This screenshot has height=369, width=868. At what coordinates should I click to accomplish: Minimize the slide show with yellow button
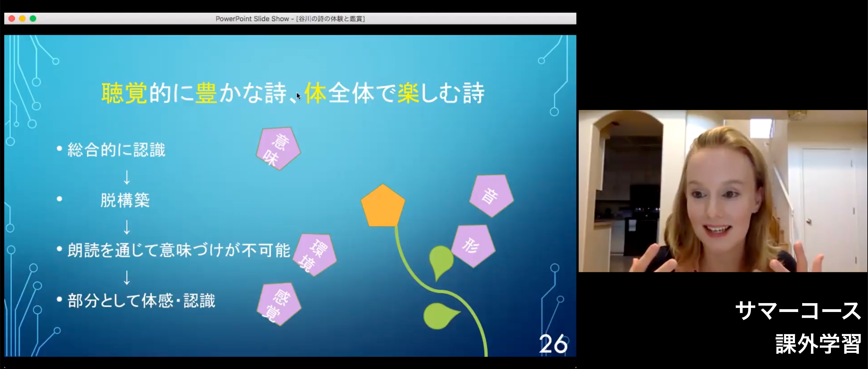pos(22,19)
